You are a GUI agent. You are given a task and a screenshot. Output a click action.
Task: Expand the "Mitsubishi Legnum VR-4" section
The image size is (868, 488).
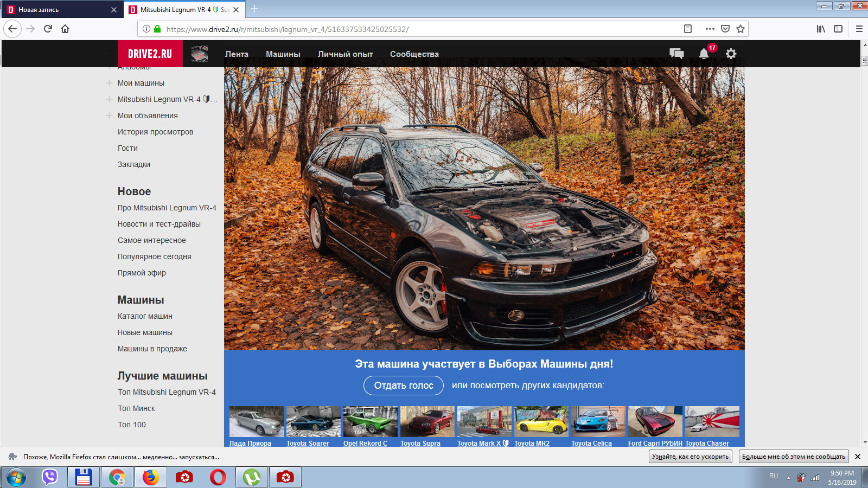click(110, 99)
